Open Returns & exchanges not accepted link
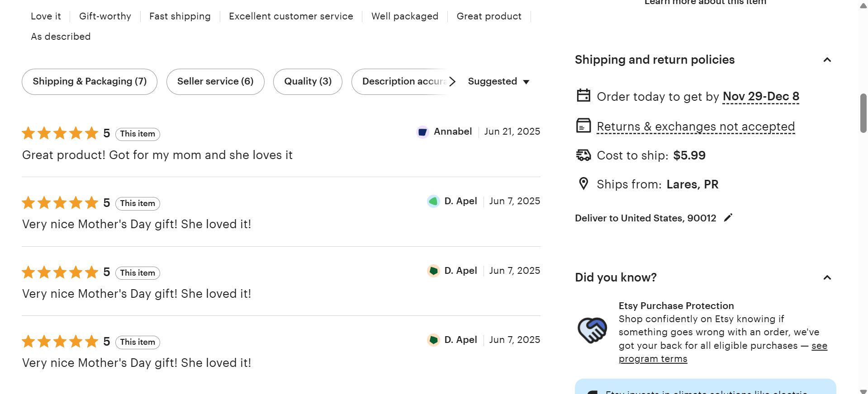 point(696,127)
